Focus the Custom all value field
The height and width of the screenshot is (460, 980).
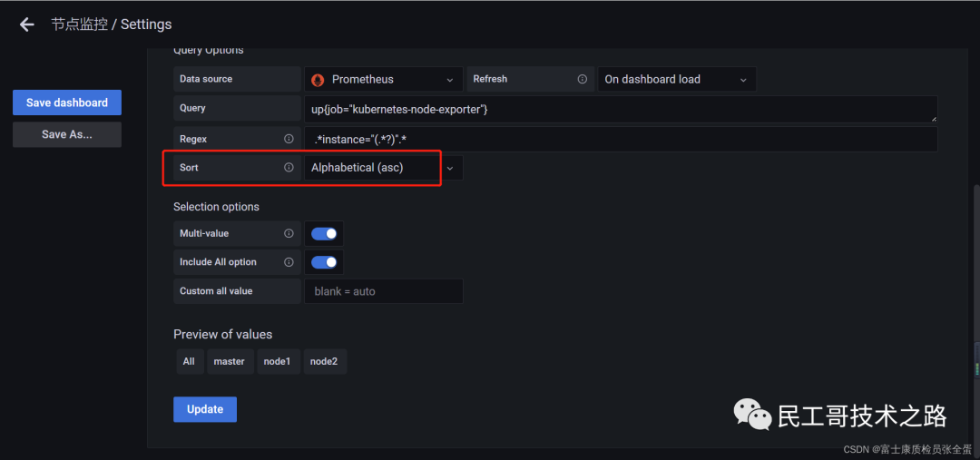[x=384, y=291]
